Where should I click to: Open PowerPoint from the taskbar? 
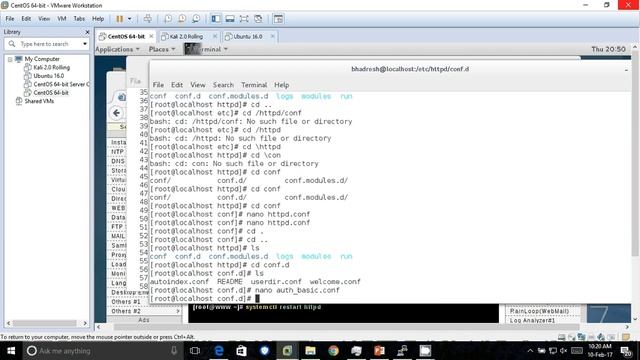point(379,351)
